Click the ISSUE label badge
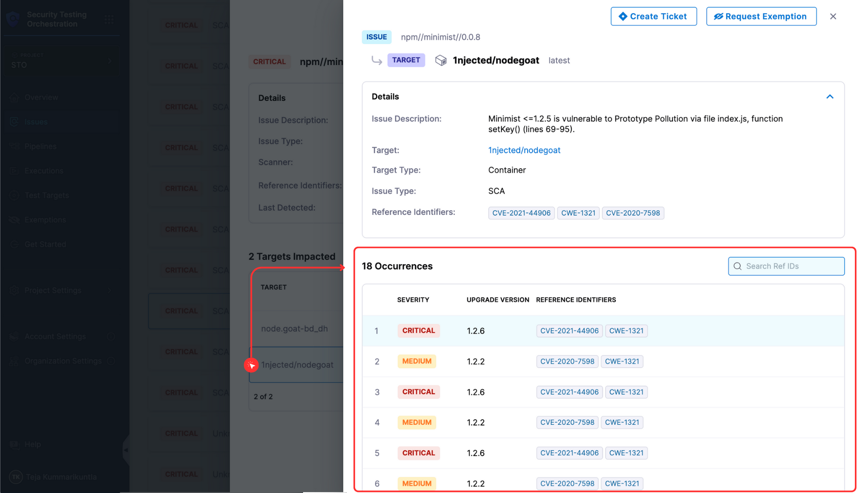The width and height of the screenshot is (868, 493). [376, 37]
